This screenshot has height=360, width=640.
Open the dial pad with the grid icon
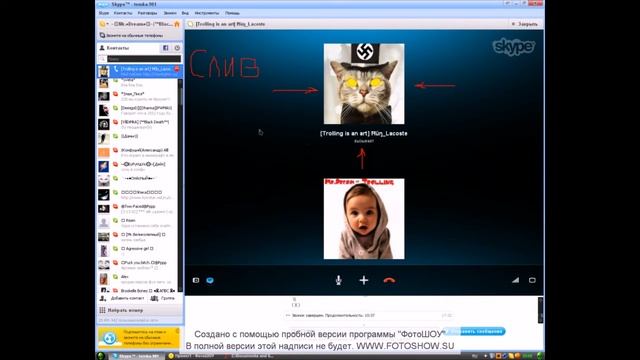pos(102,310)
